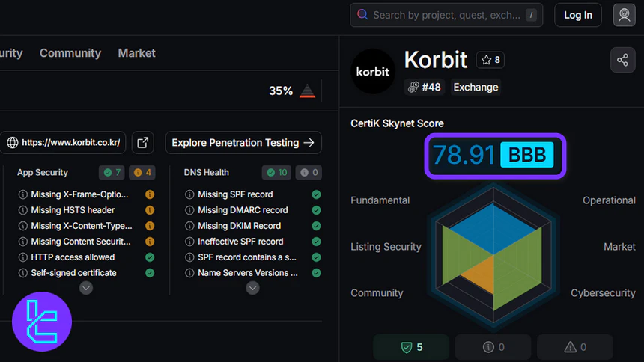This screenshot has width=644, height=362.
Task: Click info icon beside Ineffective SPF record
Action: click(x=189, y=242)
